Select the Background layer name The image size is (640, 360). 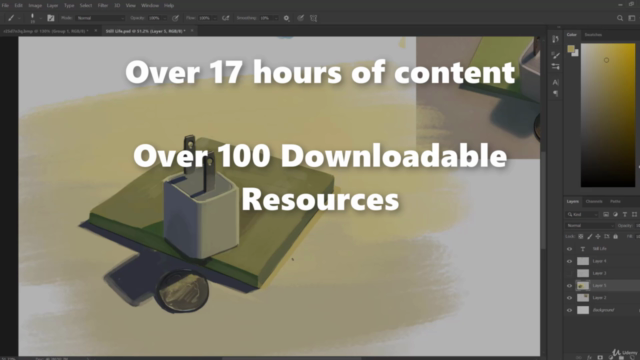603,310
